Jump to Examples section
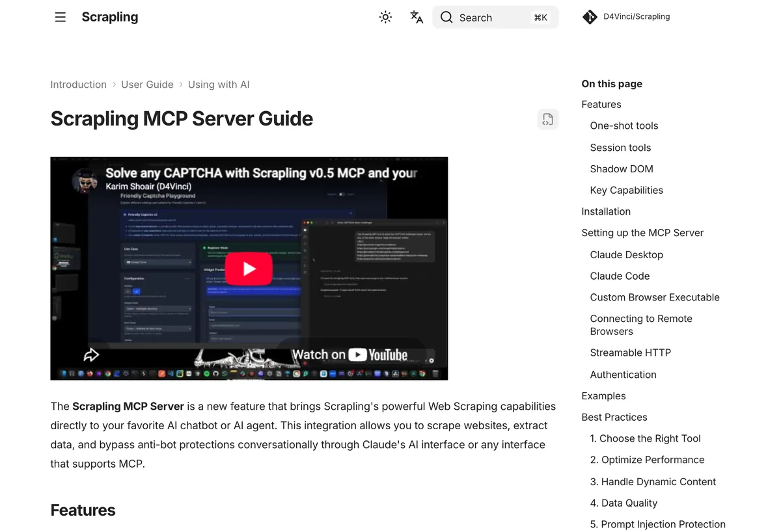 (603, 396)
